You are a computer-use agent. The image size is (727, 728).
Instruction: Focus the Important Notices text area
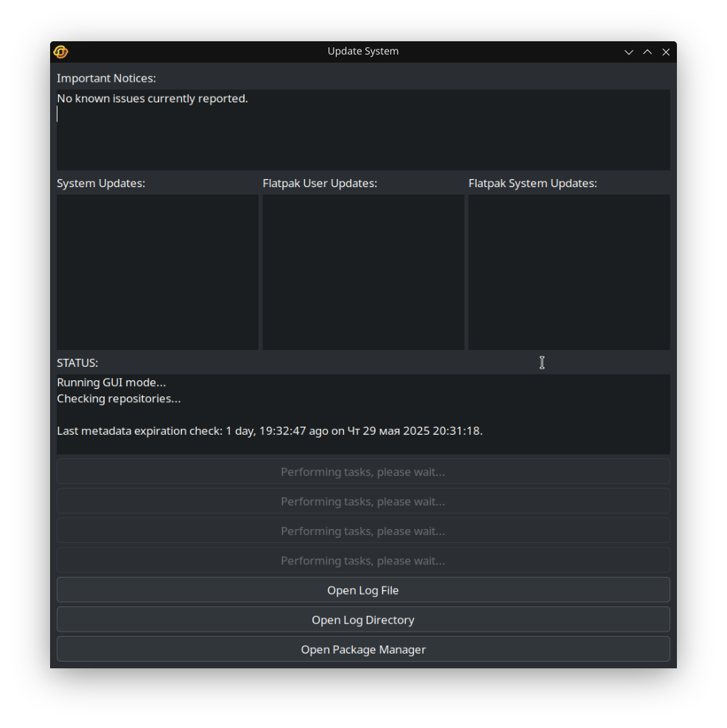[x=363, y=130]
